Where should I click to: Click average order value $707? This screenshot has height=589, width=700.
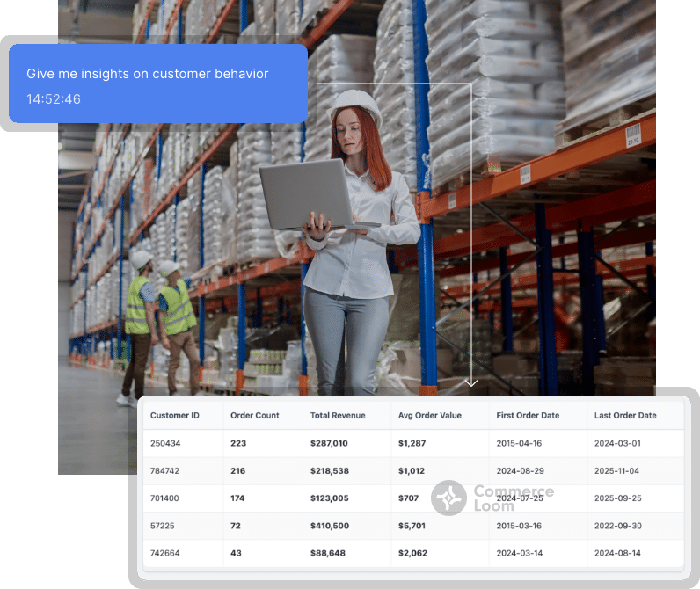[x=409, y=498]
